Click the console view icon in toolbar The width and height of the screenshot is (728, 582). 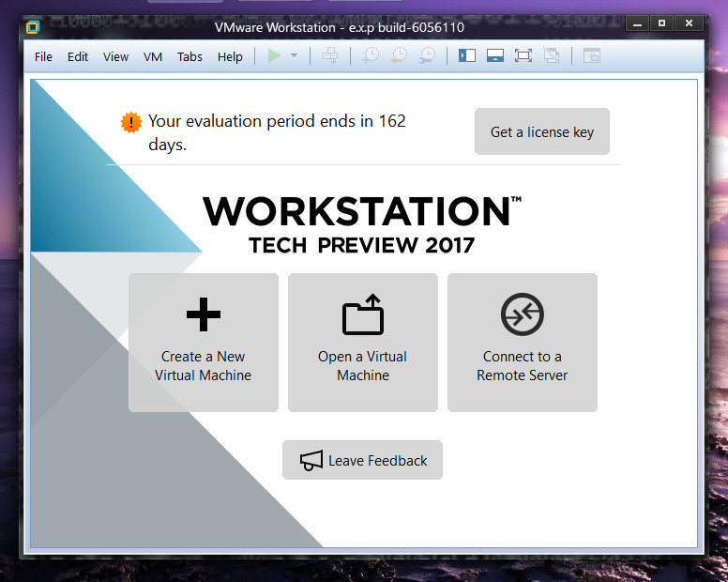592,55
